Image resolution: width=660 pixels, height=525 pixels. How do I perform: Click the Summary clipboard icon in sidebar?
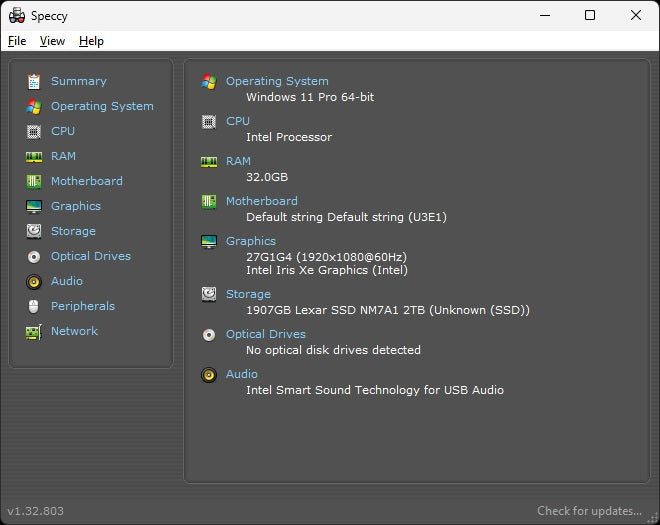coord(34,82)
